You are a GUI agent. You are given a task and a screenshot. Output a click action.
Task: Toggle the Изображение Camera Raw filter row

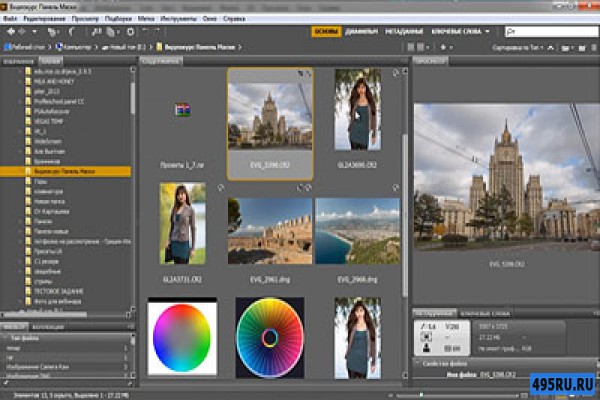[x=66, y=367]
